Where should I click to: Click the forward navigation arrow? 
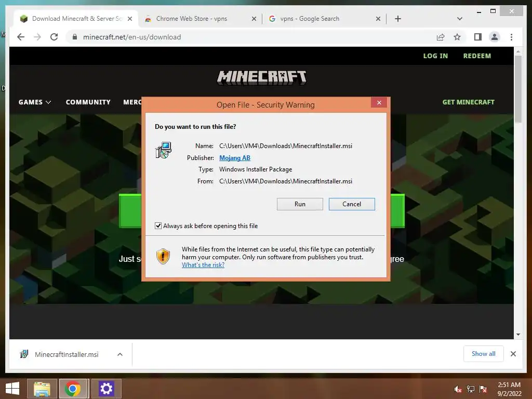pyautogui.click(x=37, y=37)
